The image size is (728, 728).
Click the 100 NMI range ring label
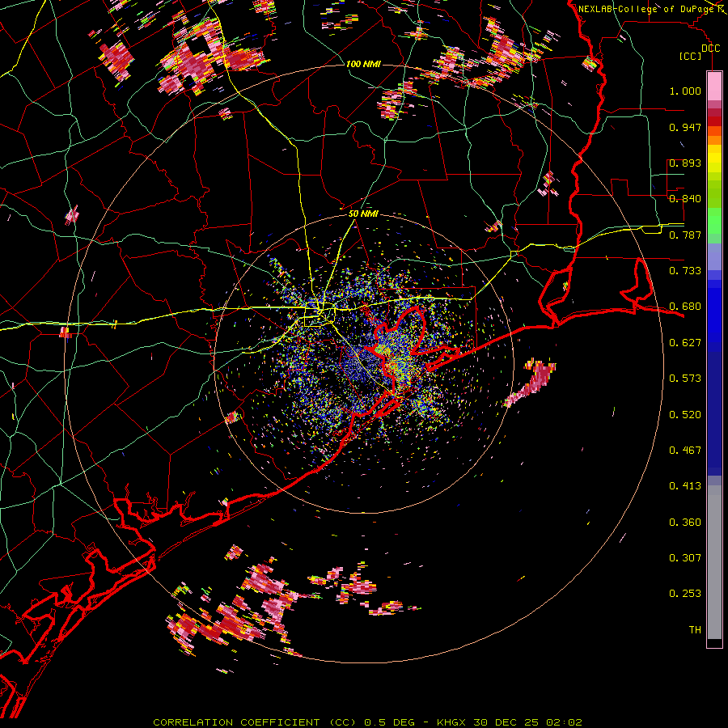click(363, 64)
